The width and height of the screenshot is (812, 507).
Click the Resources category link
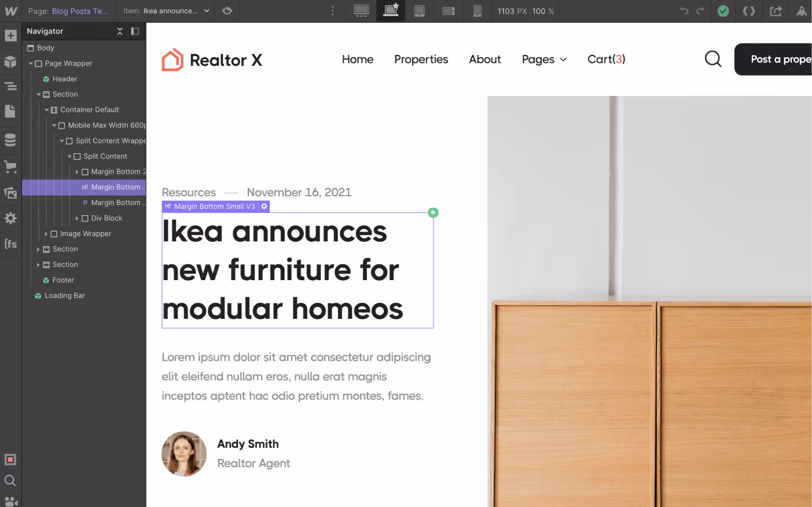coord(189,192)
